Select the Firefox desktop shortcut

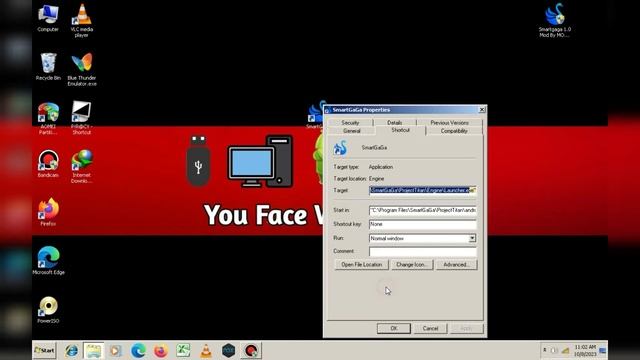(48, 212)
